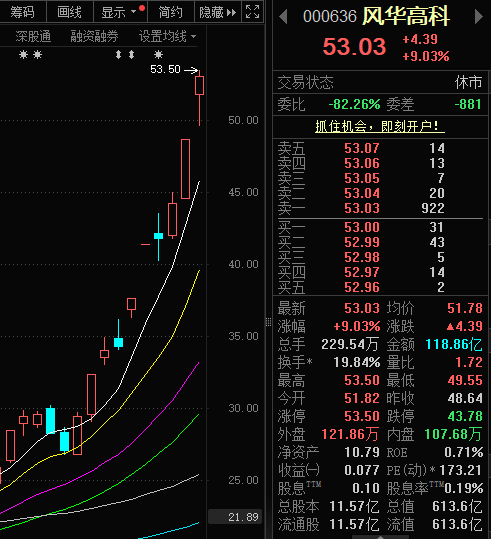Click the 深股通 tag
Viewport: 491px width, 539px height.
[x=33, y=36]
